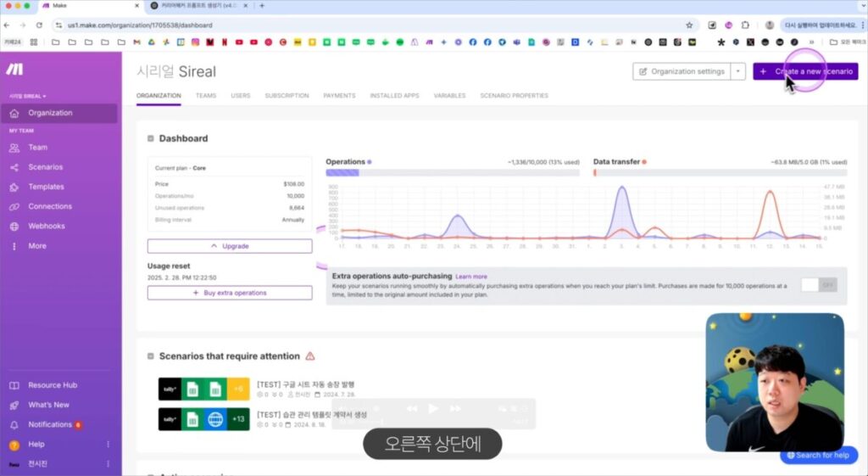Open a new browser tab with plus
This screenshot has height=476, width=868.
(x=262, y=6)
